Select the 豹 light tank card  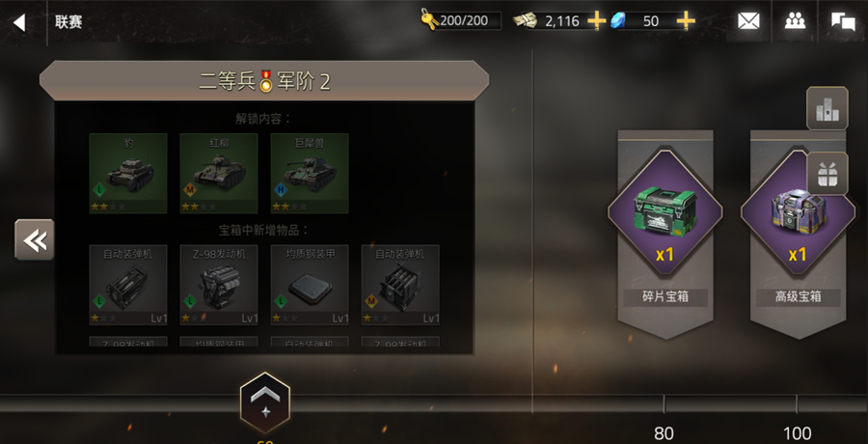click(x=128, y=174)
